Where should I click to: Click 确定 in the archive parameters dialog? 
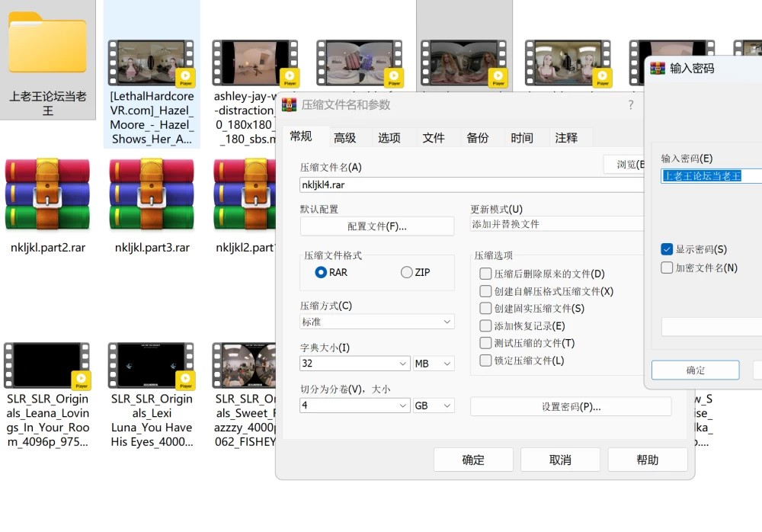473,460
